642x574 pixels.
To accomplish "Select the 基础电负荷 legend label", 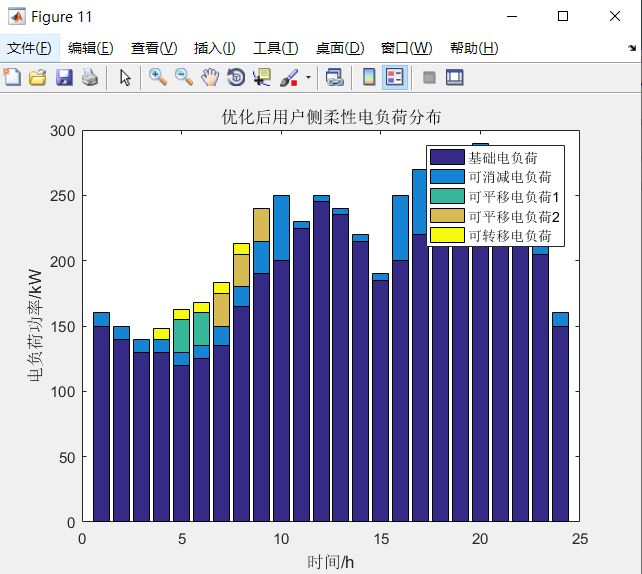I will coord(503,158).
